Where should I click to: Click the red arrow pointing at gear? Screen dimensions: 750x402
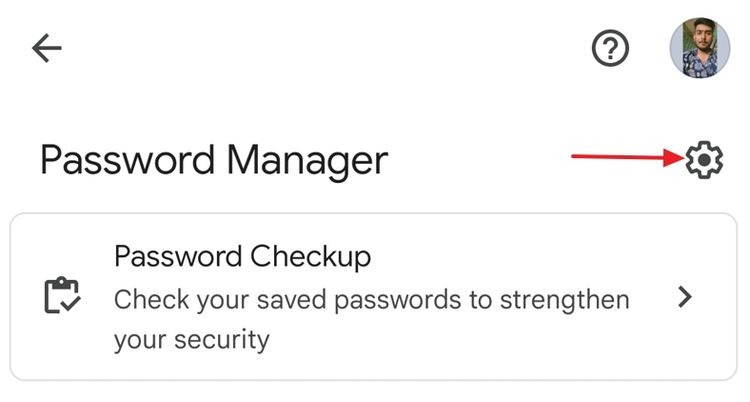click(628, 157)
